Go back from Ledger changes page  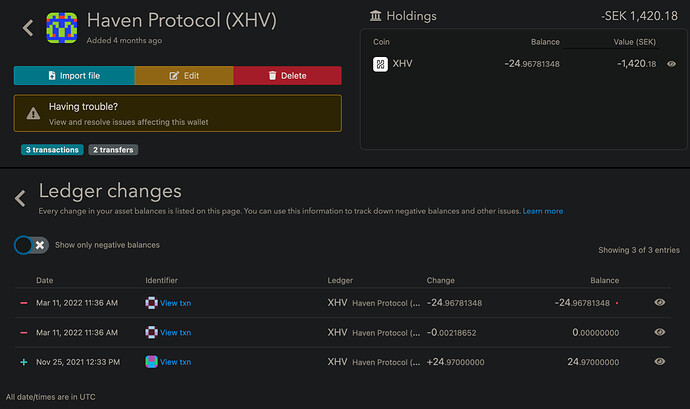pos(20,198)
